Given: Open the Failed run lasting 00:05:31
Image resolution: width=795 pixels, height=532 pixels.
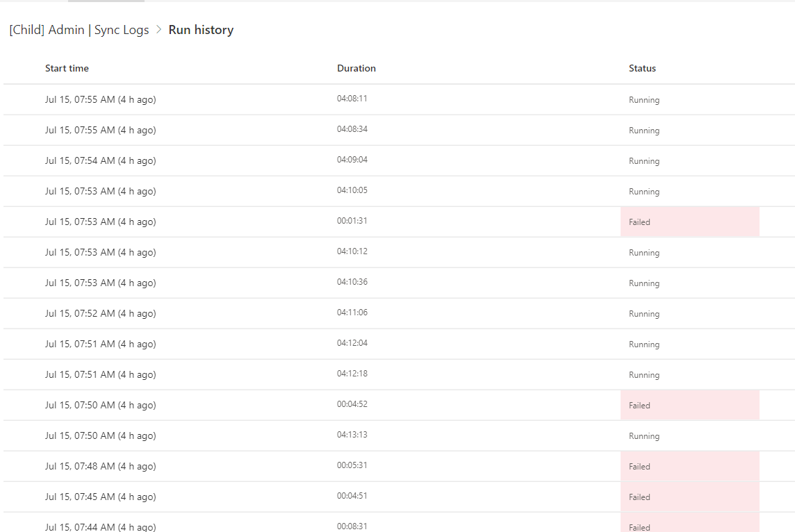Looking at the screenshot, I should pyautogui.click(x=352, y=465).
